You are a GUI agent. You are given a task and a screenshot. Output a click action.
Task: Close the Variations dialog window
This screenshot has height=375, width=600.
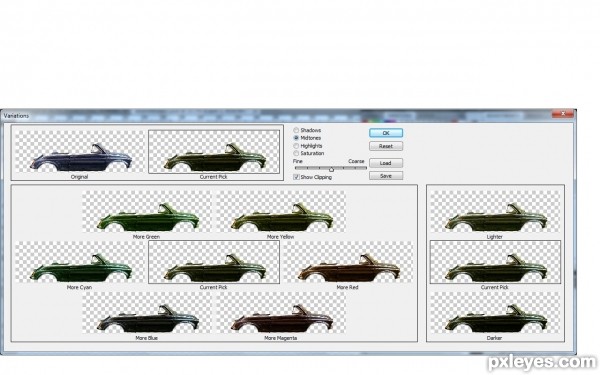[563, 114]
